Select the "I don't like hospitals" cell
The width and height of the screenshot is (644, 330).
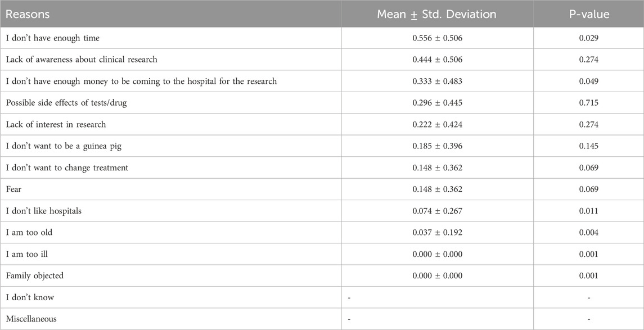tap(44, 211)
